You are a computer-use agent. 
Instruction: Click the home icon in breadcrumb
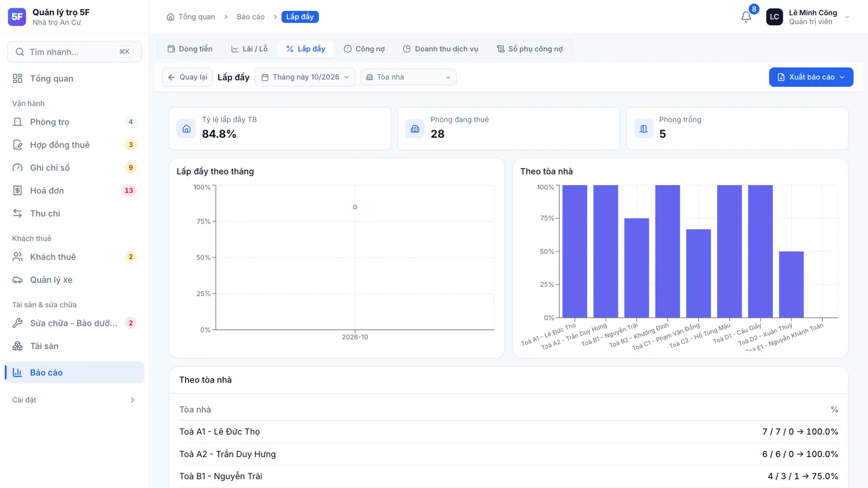[170, 17]
